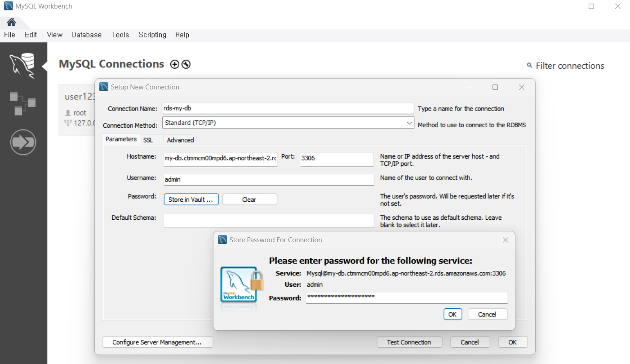Viewport: 630px width, 364px height.
Task: Click the user icon beside root
Action: click(x=68, y=113)
